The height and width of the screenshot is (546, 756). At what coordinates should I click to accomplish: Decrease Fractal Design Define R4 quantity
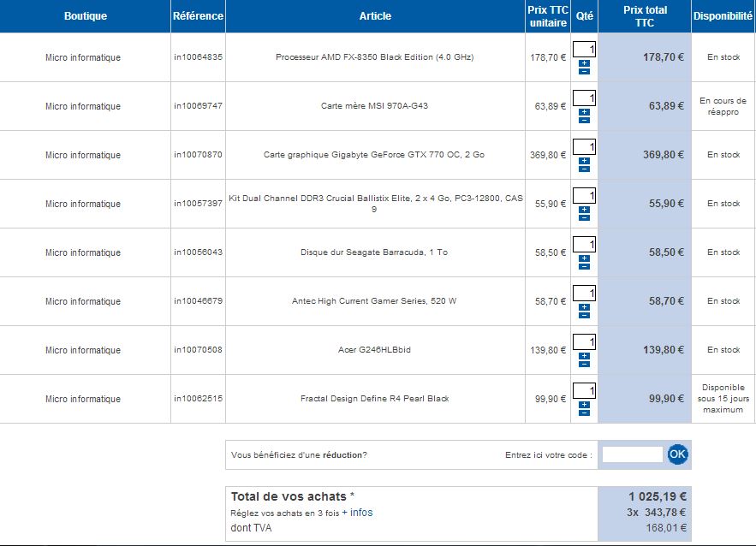point(584,412)
